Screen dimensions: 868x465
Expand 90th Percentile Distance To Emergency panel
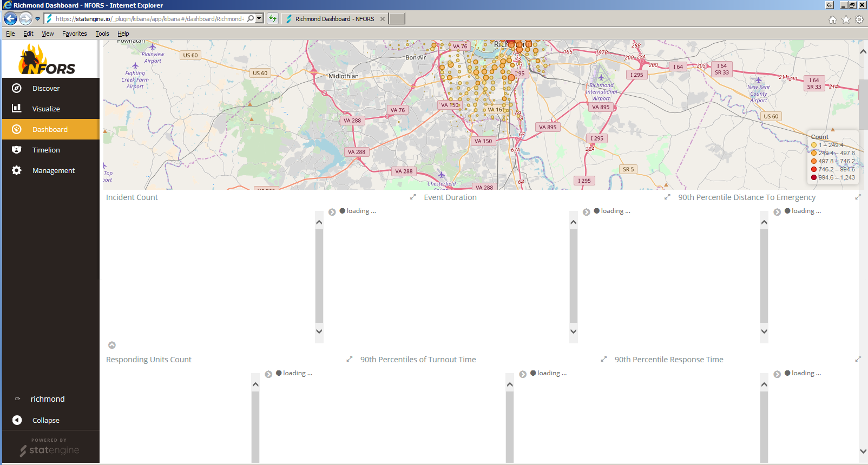click(858, 197)
